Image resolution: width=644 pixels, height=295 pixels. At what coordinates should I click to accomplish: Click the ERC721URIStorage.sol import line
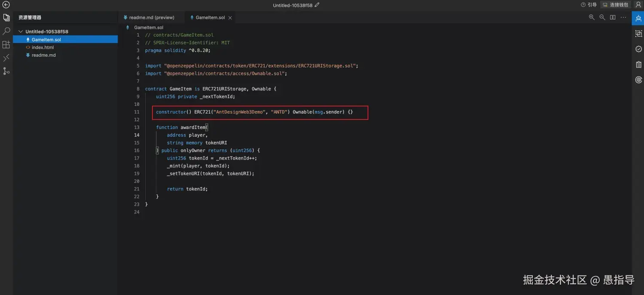[252, 66]
